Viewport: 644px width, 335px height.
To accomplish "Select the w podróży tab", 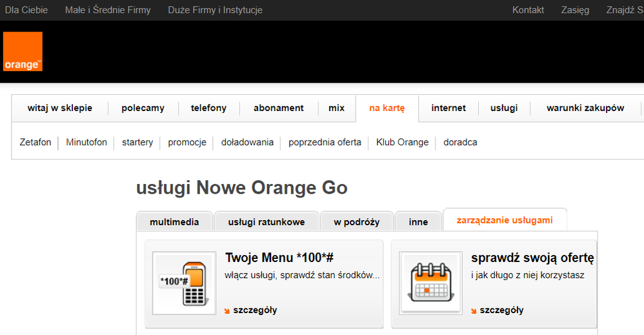I will coord(356,222).
